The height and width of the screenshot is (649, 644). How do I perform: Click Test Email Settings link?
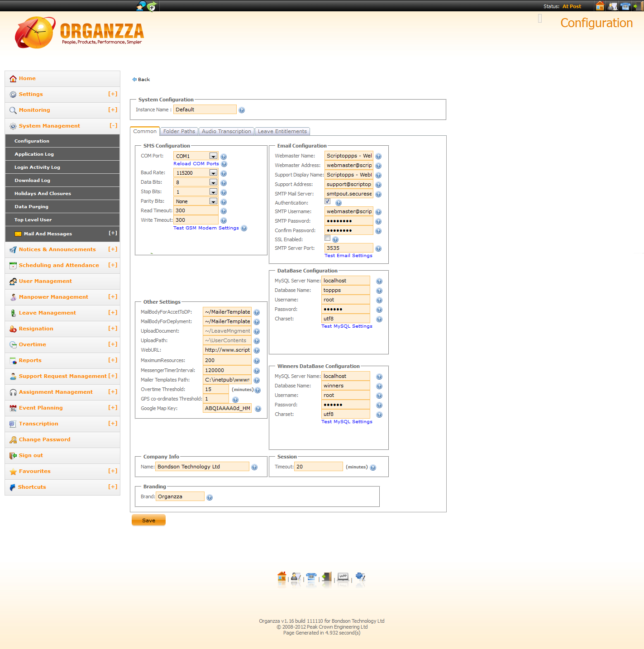tap(348, 256)
